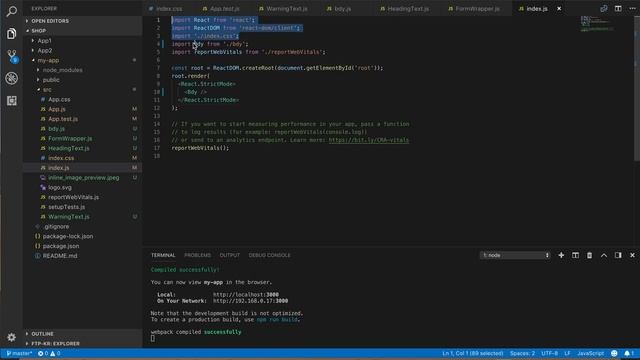Open the Search view in activity bar
Screen dimensions: 640x360
coord(11,11)
